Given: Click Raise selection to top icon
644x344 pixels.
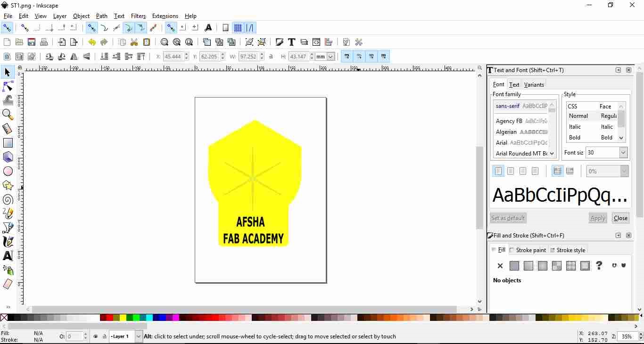Looking at the screenshot, I should 141,57.
